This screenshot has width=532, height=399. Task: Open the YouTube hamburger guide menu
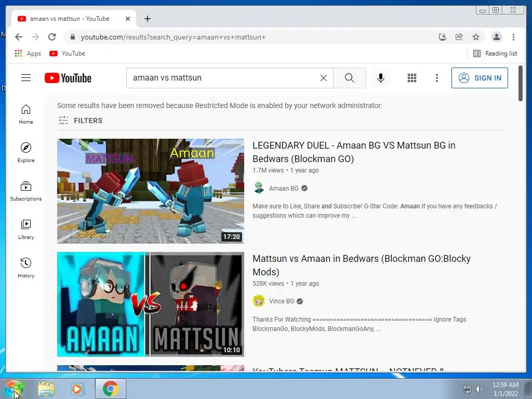[x=26, y=78]
